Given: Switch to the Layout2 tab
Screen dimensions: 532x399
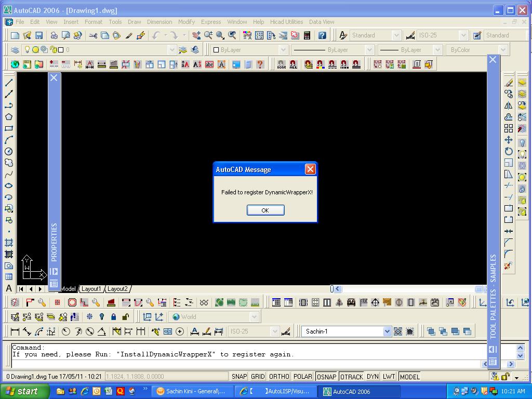Looking at the screenshot, I should 117,289.
